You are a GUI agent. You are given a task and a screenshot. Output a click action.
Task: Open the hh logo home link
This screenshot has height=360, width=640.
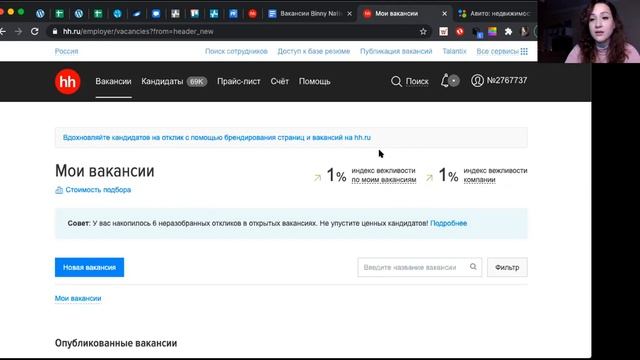(x=67, y=82)
